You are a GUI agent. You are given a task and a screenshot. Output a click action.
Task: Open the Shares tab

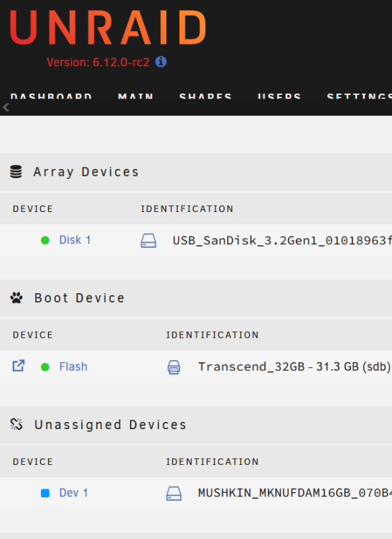(205, 96)
